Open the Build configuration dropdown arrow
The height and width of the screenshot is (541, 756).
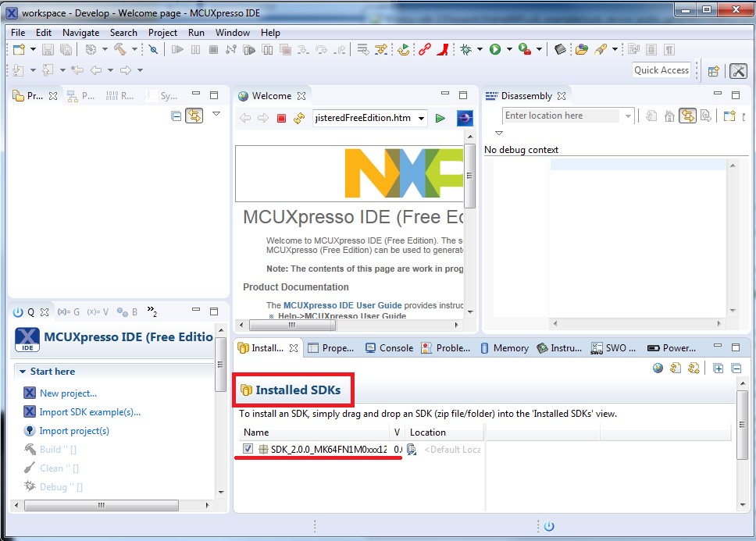pos(134,49)
